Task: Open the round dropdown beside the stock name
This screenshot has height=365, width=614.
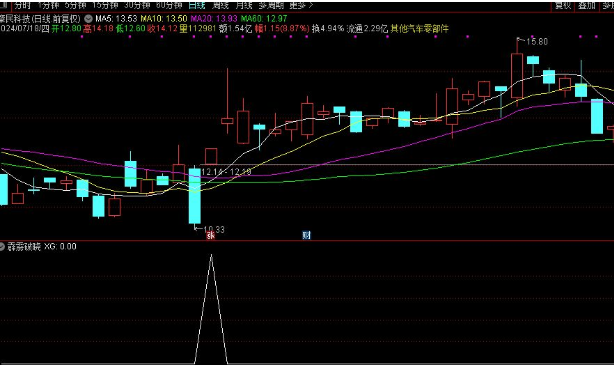Action: [88, 18]
